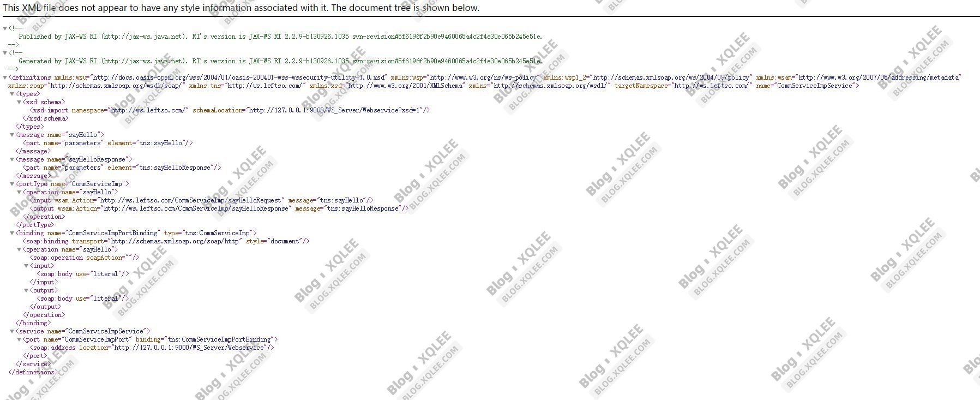This screenshot has width=980, height=400.
Task: Collapse the binding CommServiceImpPortBinding node
Action: click(x=12, y=233)
